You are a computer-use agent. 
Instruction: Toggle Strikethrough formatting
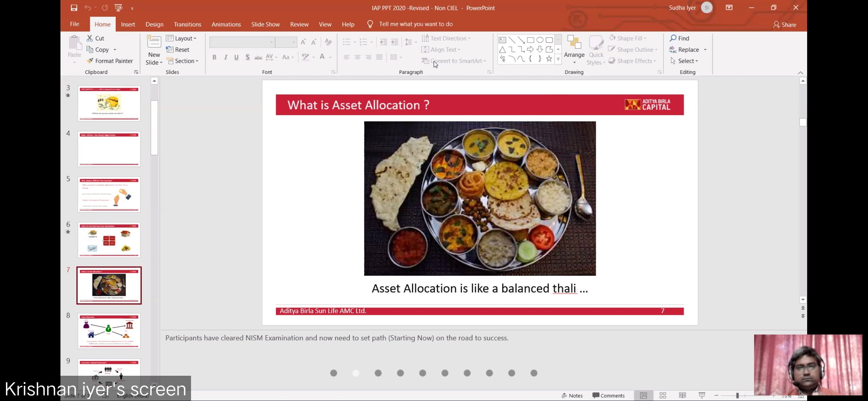coord(259,57)
